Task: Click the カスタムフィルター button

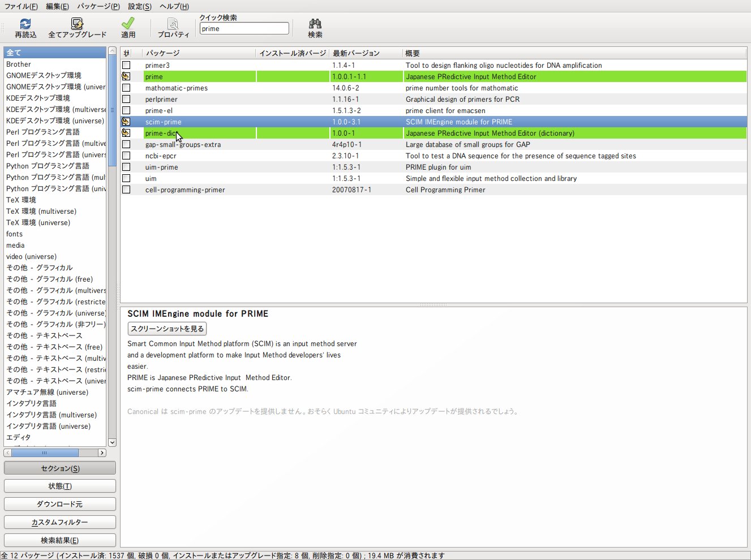Action: coord(60,522)
